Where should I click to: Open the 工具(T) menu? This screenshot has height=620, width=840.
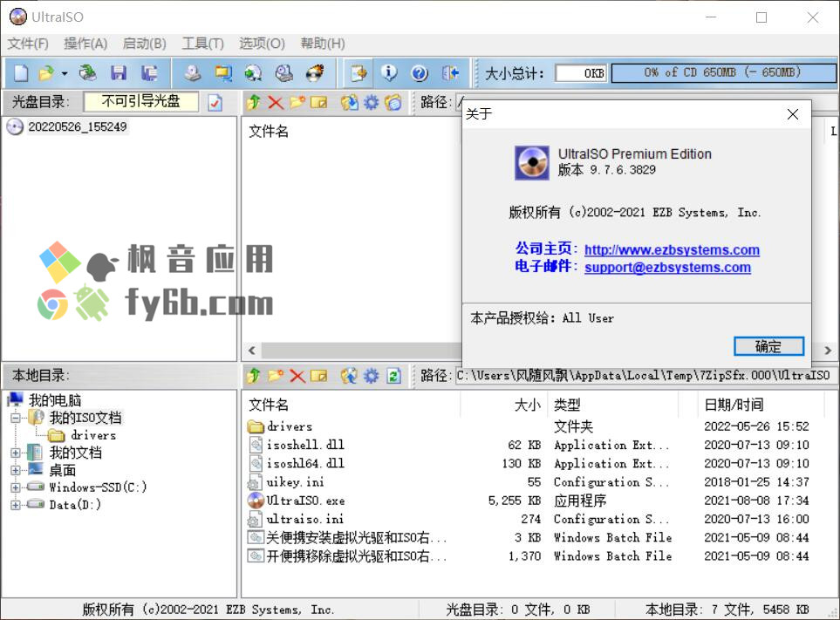tap(202, 44)
